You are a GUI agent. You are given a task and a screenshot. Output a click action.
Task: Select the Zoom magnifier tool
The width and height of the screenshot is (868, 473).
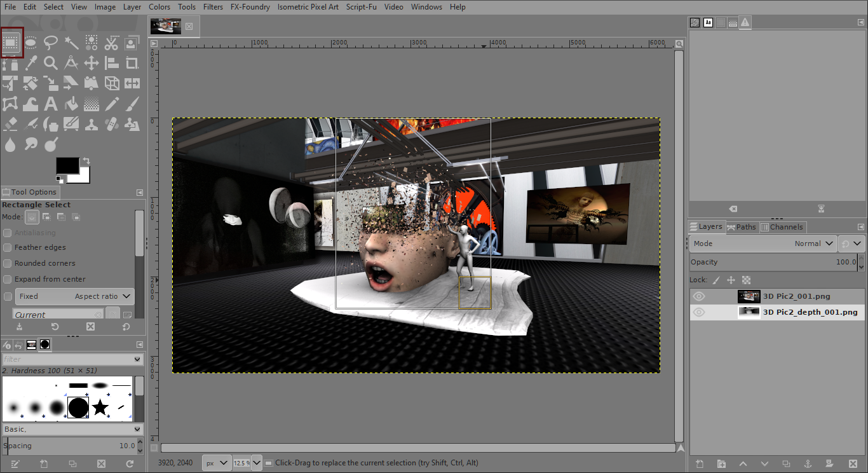tap(51, 63)
